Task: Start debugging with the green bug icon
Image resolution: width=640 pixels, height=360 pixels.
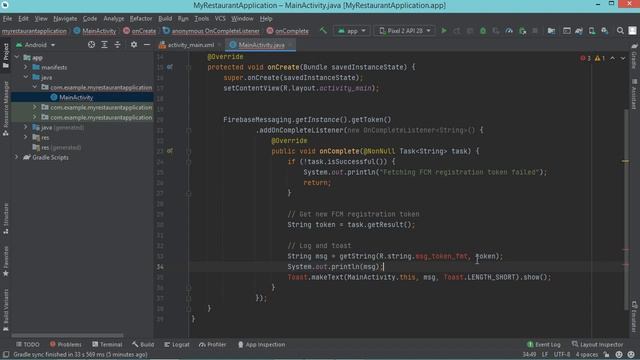Action: pyautogui.click(x=483, y=31)
